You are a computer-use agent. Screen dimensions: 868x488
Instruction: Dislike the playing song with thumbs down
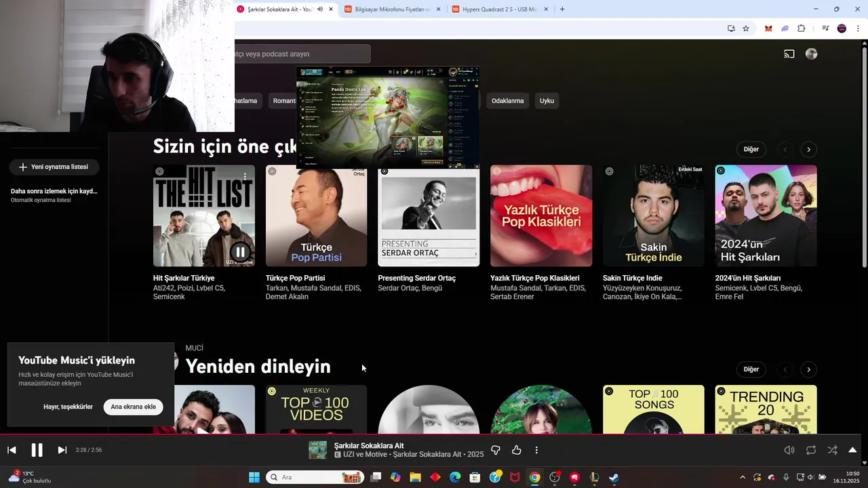click(496, 450)
